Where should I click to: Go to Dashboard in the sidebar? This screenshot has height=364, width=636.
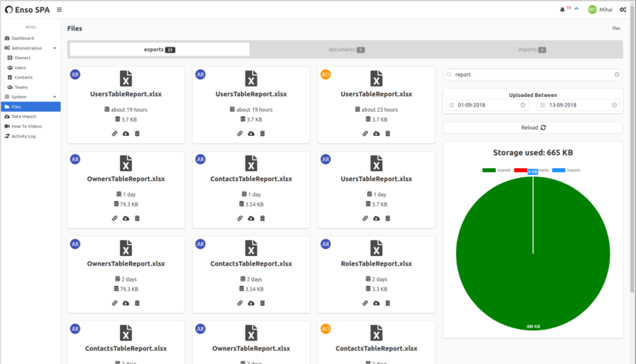[x=23, y=38]
